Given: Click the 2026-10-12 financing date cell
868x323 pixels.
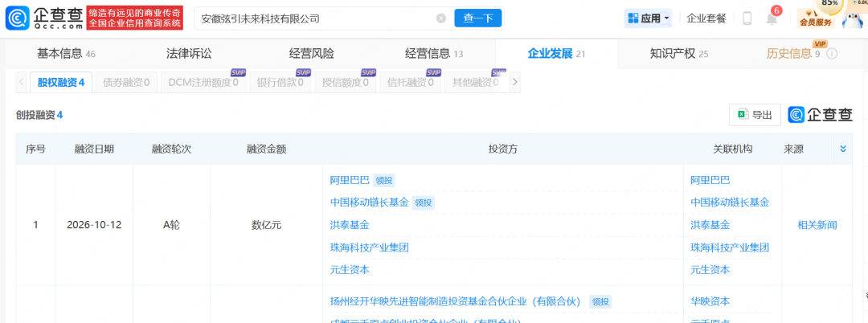Looking at the screenshot, I should pos(94,225).
